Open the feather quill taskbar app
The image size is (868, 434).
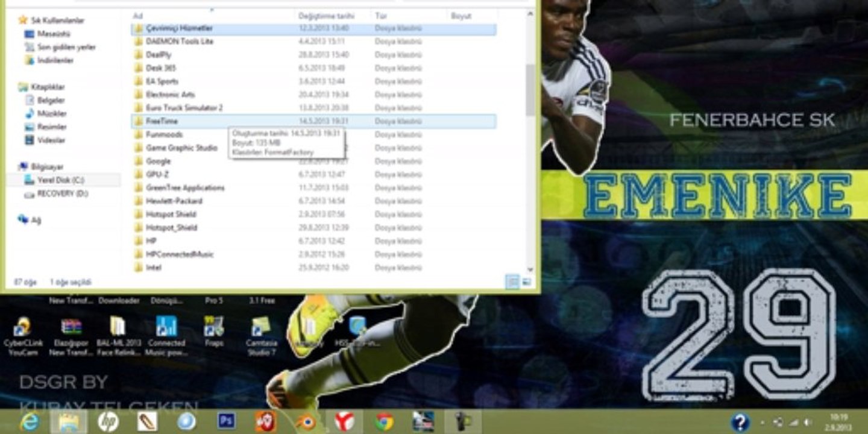147,421
